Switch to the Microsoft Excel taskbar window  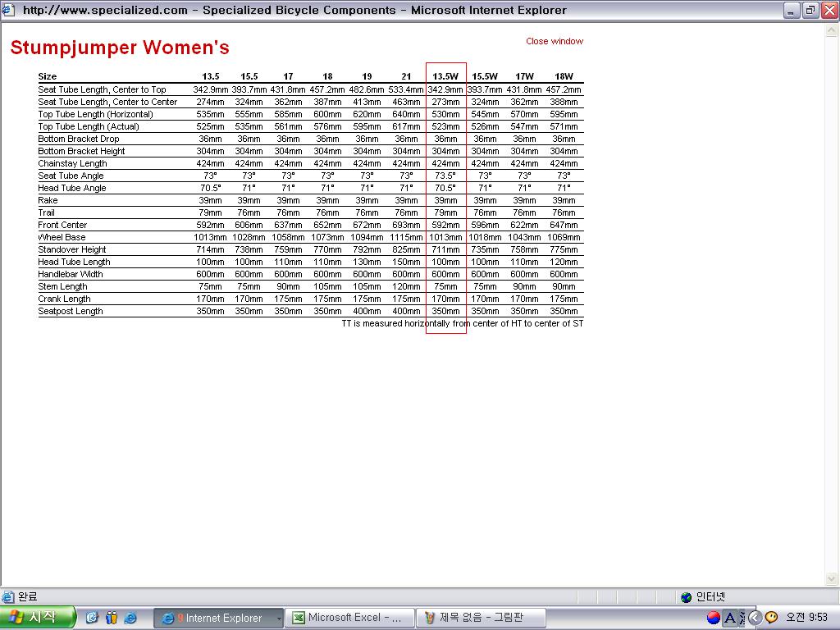pos(350,618)
